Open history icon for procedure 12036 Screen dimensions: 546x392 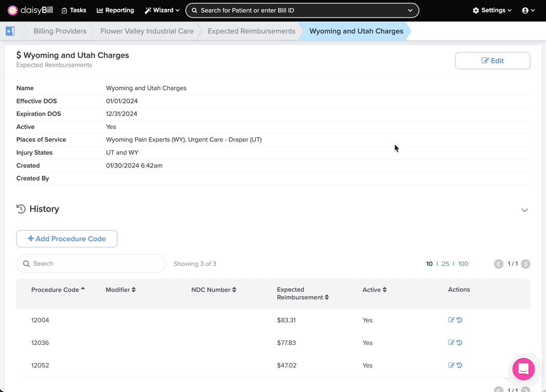[x=459, y=343]
